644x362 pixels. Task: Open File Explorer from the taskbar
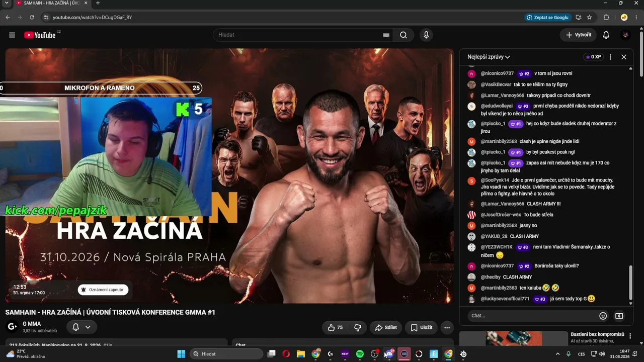pos(301,354)
